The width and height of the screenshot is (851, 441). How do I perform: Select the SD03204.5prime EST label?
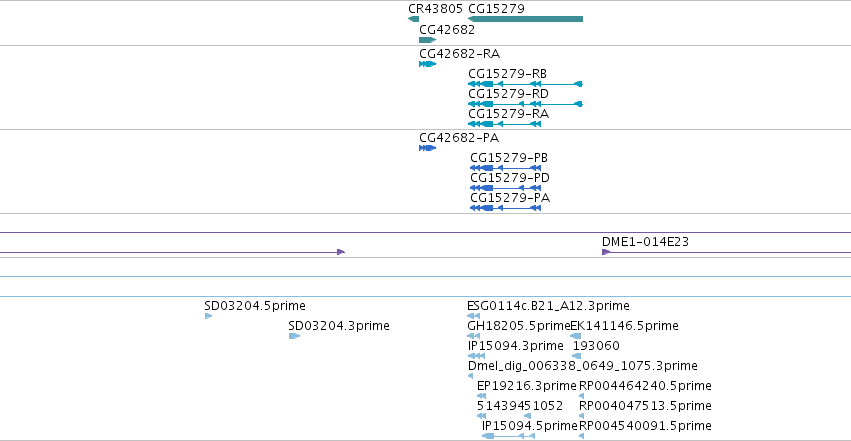pos(255,306)
